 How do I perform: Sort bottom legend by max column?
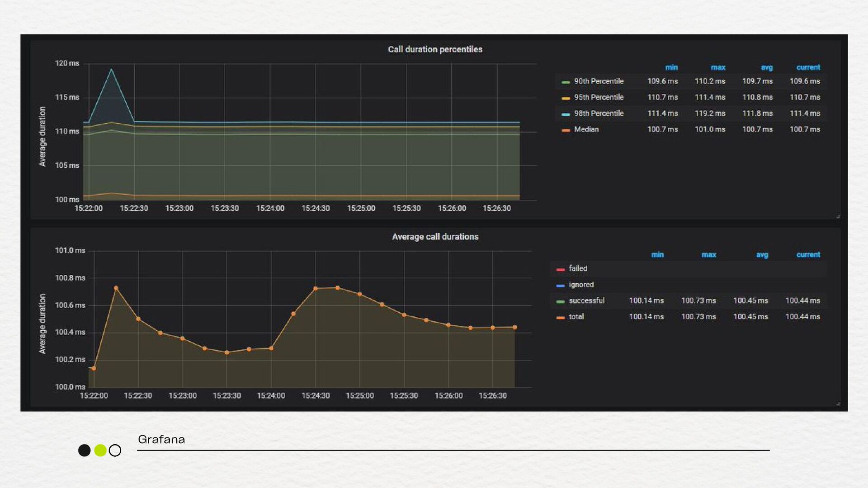pyautogui.click(x=708, y=255)
